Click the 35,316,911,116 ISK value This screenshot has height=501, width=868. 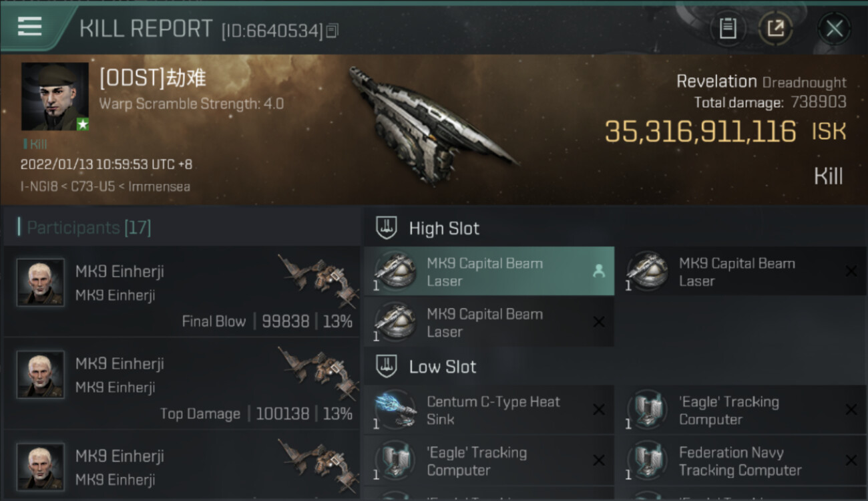[x=725, y=132]
